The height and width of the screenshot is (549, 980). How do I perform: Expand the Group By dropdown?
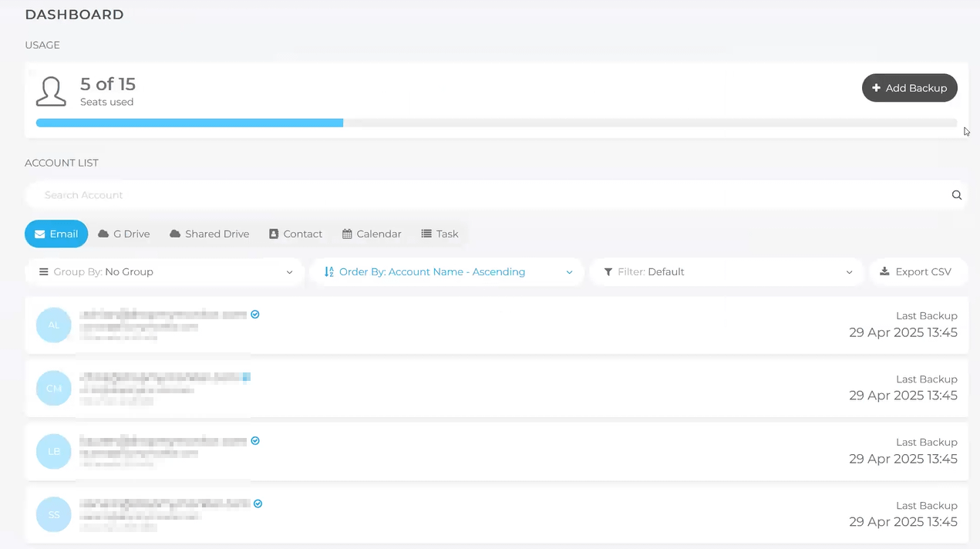click(166, 272)
